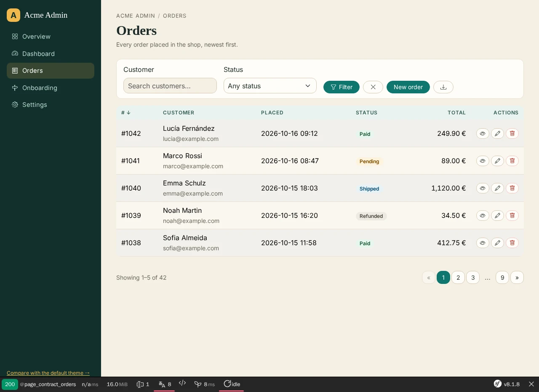539x392 pixels.
Task: Click the Shipped status badge
Action: (369, 189)
